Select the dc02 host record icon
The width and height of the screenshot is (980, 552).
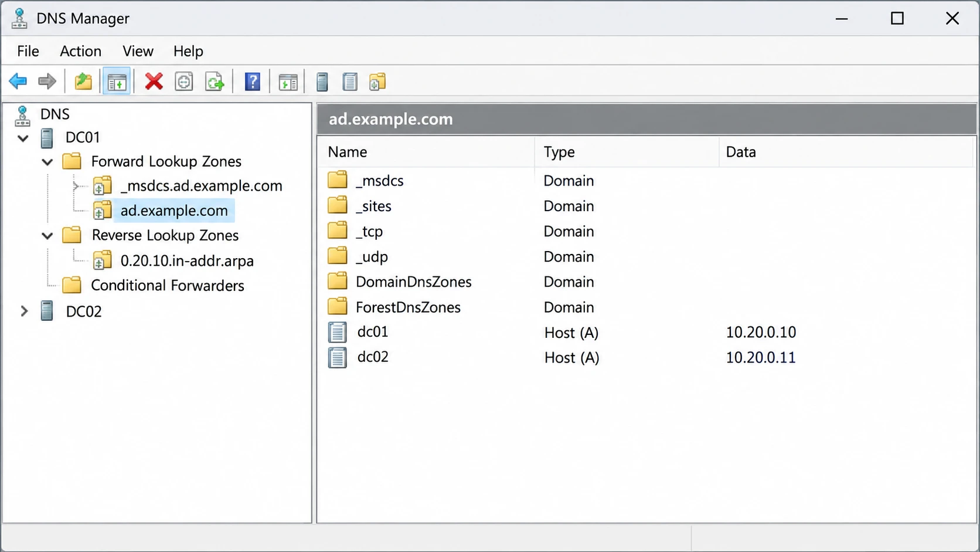coord(337,357)
